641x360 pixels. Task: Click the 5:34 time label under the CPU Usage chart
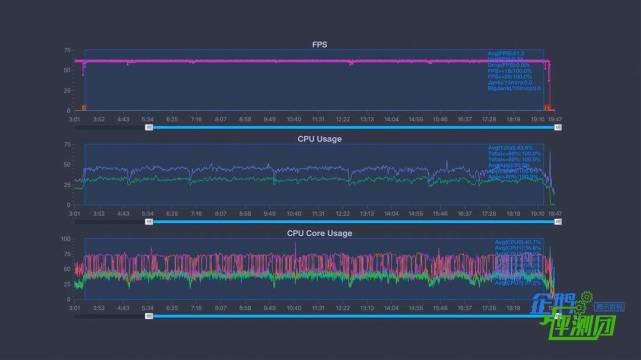(x=148, y=214)
